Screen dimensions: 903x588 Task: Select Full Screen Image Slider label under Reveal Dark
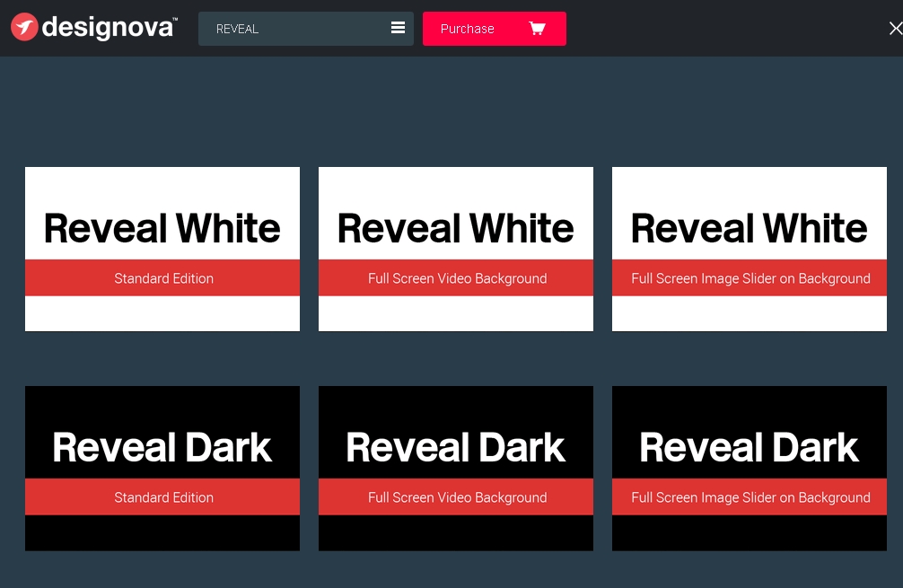(x=750, y=497)
